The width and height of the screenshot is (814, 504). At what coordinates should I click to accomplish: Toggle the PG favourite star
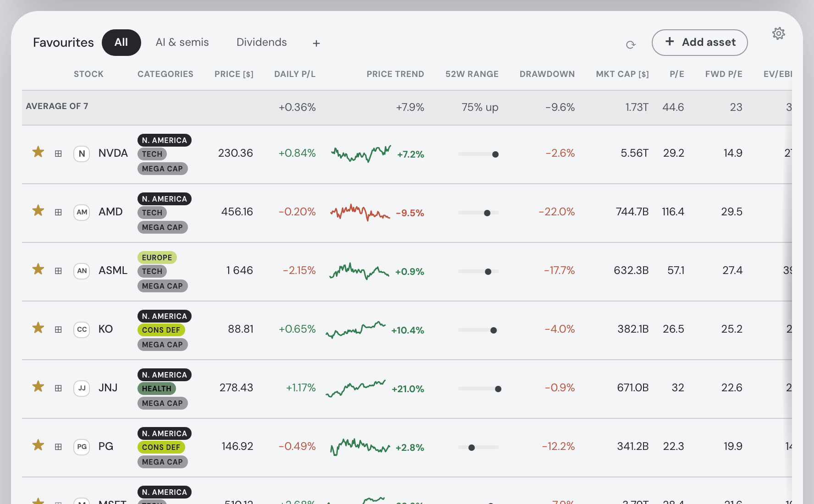pyautogui.click(x=38, y=445)
